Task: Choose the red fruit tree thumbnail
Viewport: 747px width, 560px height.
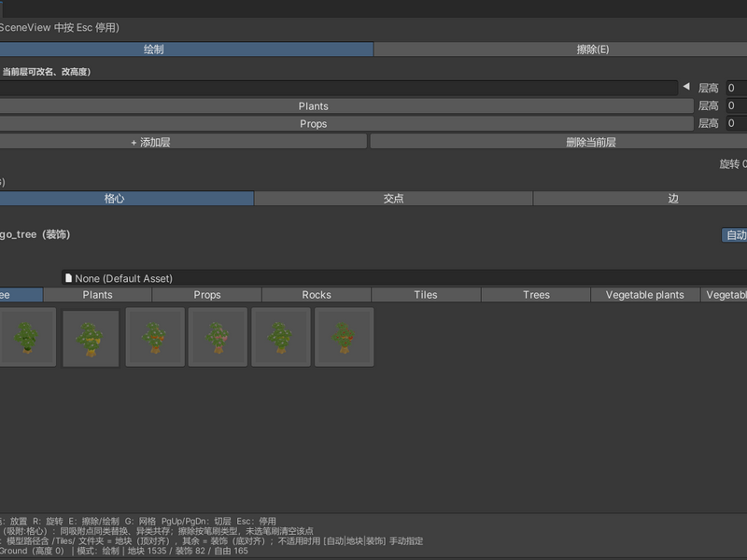Action: (344, 337)
